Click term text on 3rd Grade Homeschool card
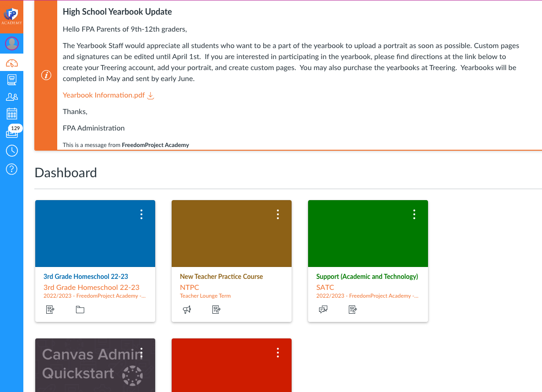Screen dimensions: 542x392 pyautogui.click(x=94, y=296)
